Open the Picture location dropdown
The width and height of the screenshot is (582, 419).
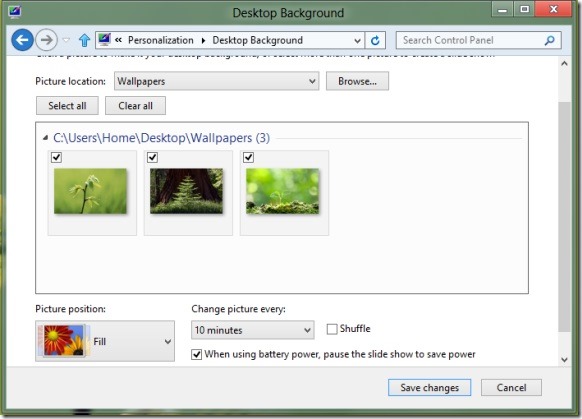216,81
